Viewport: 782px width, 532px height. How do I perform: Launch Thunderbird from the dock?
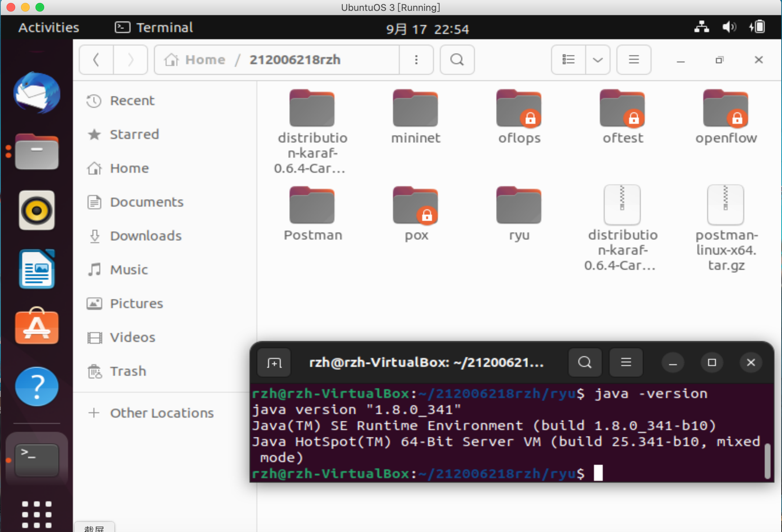(37, 93)
